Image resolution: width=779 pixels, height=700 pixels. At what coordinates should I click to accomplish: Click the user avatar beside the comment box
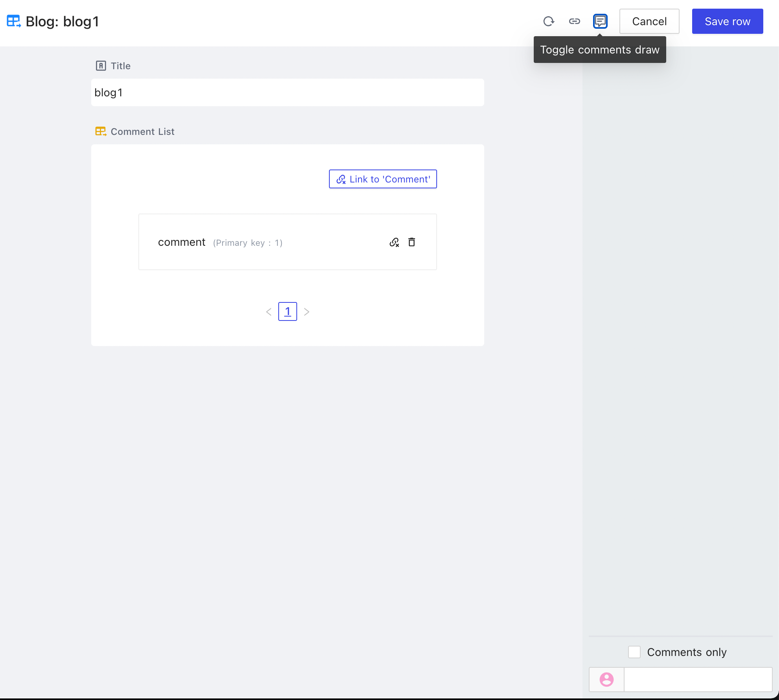[606, 679]
